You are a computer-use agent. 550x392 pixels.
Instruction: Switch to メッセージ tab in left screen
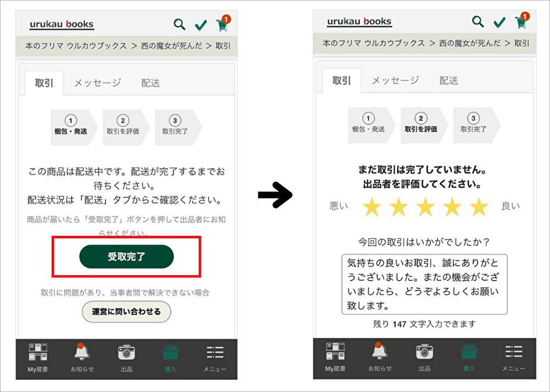coord(97,83)
